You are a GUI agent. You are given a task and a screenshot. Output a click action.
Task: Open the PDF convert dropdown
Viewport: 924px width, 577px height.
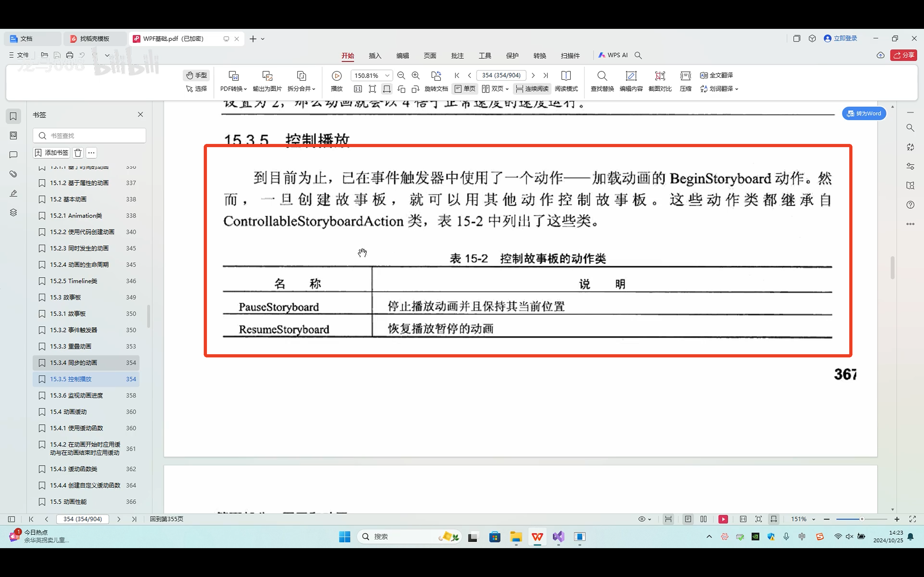[233, 89]
